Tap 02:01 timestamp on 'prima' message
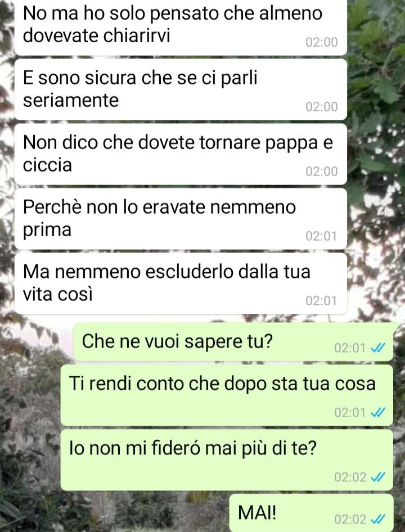This screenshot has width=405, height=532. [x=321, y=236]
